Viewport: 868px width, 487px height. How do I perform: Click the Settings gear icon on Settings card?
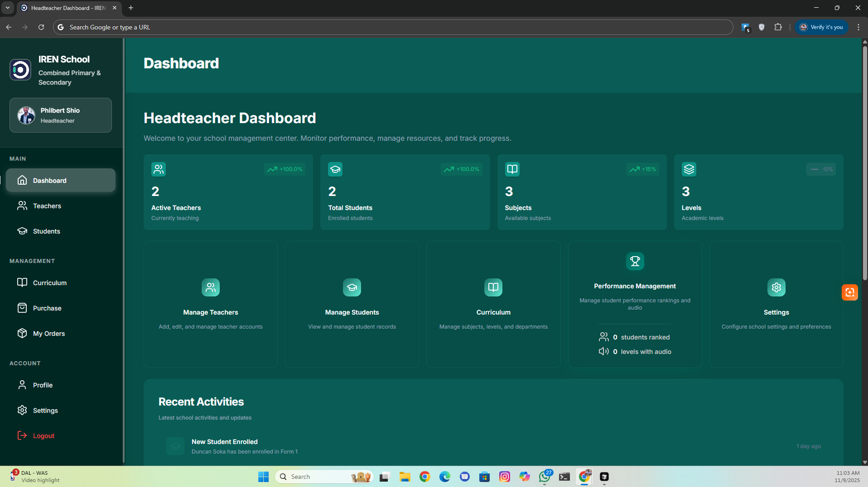pyautogui.click(x=776, y=287)
